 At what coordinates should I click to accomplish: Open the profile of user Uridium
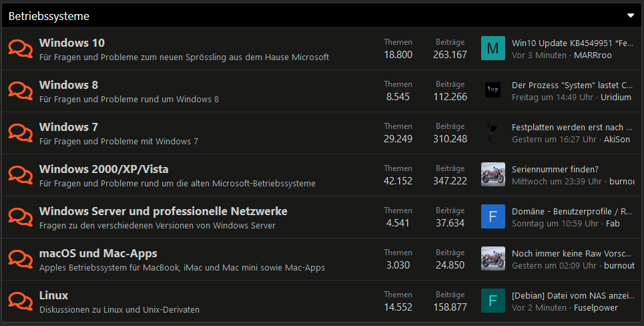coord(616,97)
